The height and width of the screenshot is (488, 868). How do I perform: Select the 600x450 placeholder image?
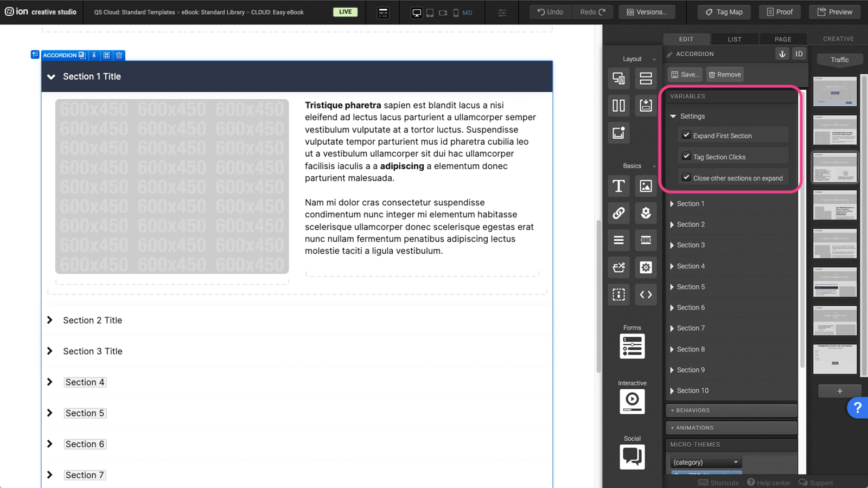coord(172,187)
